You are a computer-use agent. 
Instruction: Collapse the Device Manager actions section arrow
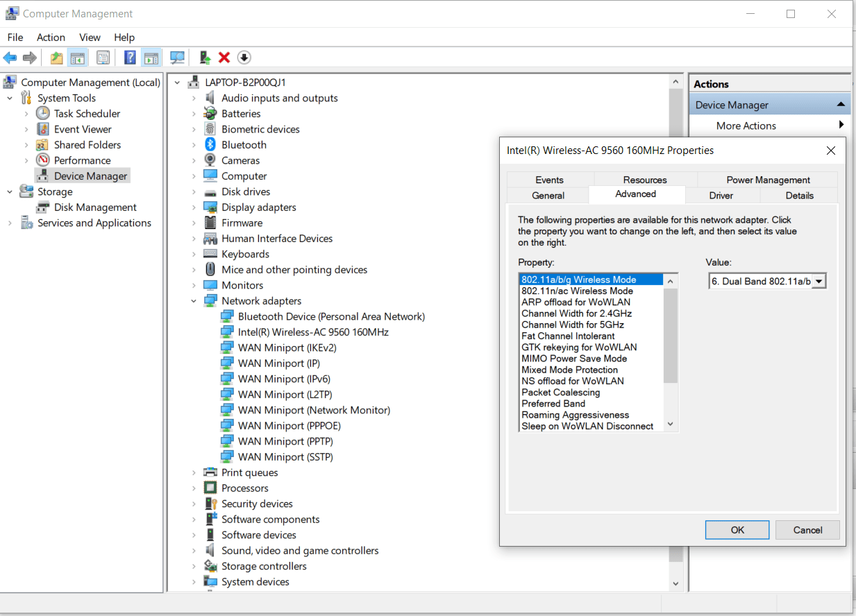[x=841, y=105]
